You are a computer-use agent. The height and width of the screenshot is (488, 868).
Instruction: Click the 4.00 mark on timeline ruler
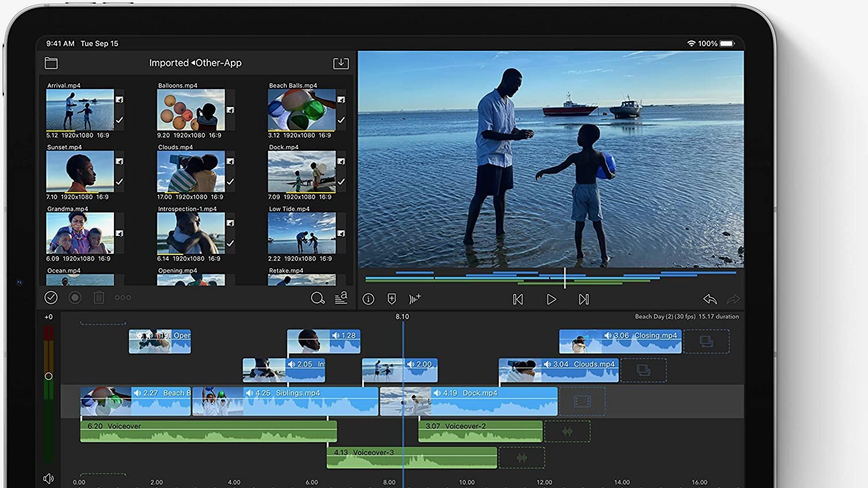[x=234, y=482]
